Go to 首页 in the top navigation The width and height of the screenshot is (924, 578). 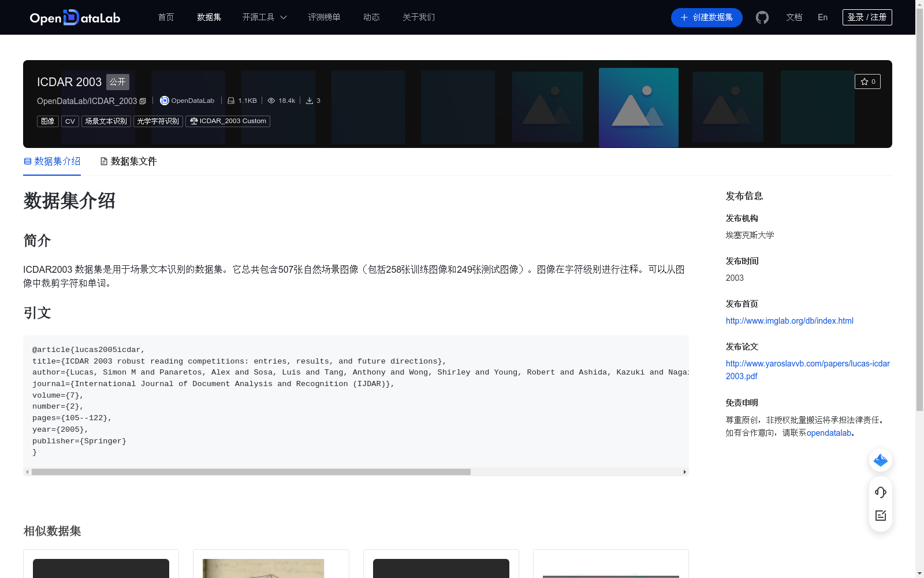point(166,17)
